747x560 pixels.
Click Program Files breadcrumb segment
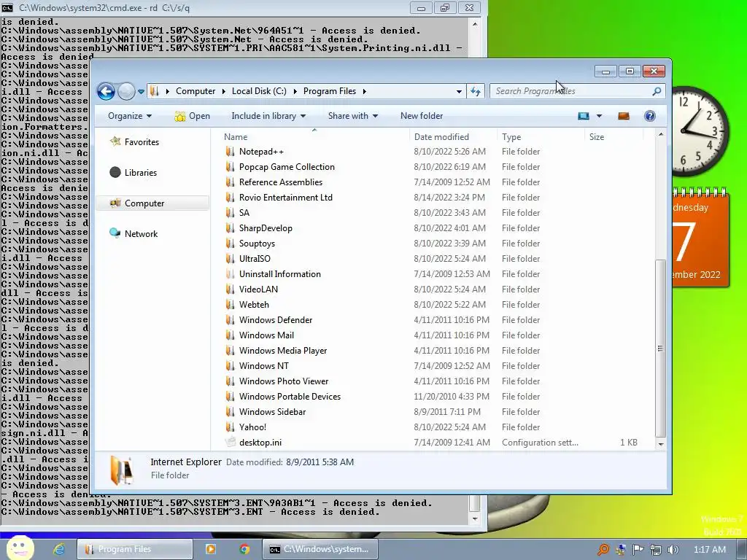[330, 91]
